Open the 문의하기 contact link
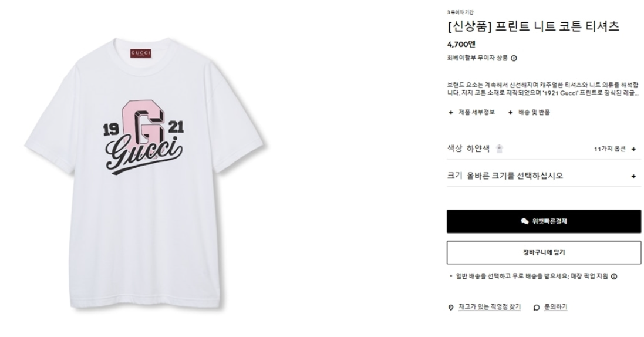 pyautogui.click(x=556, y=307)
